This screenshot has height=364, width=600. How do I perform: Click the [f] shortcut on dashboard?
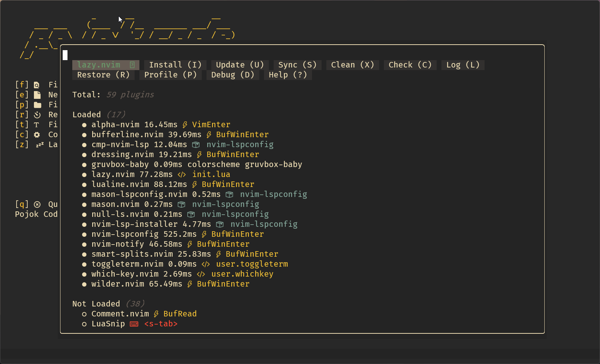pos(22,85)
